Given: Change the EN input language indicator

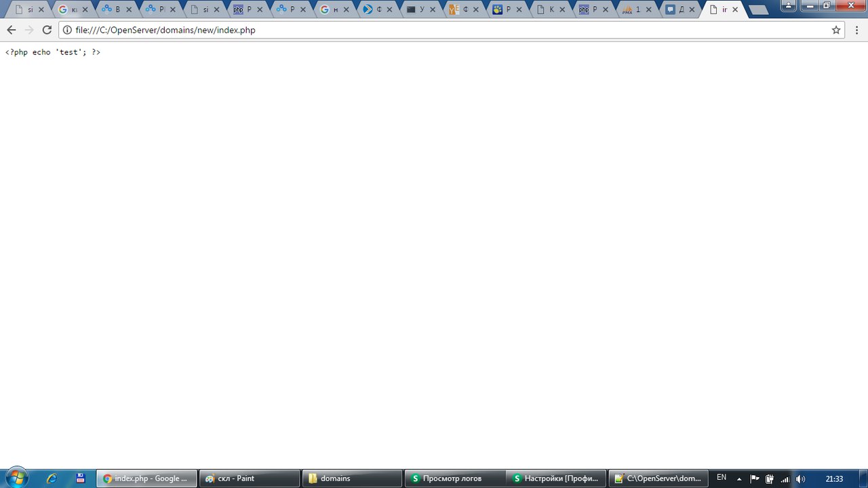Looking at the screenshot, I should coord(722,478).
